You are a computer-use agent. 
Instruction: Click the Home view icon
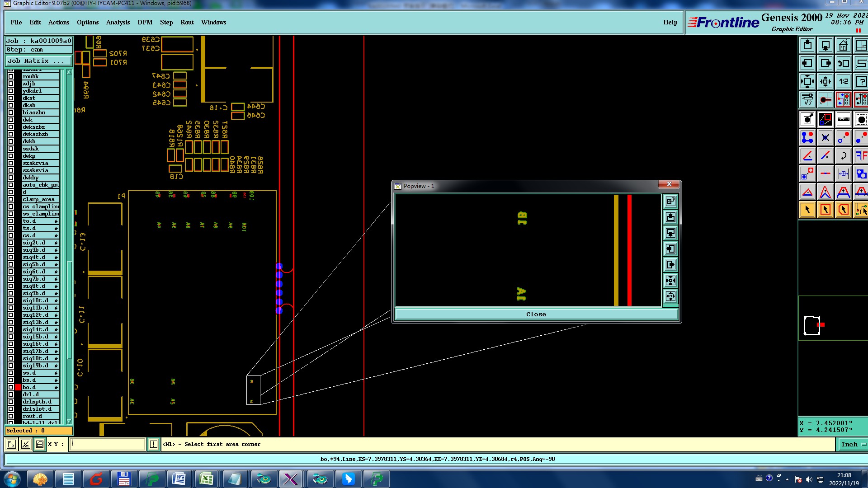point(843,46)
